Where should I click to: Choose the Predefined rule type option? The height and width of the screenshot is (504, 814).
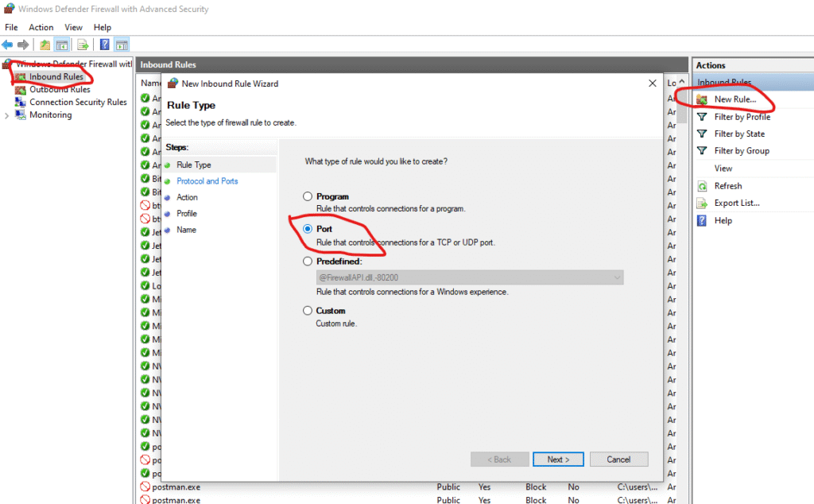(x=308, y=261)
